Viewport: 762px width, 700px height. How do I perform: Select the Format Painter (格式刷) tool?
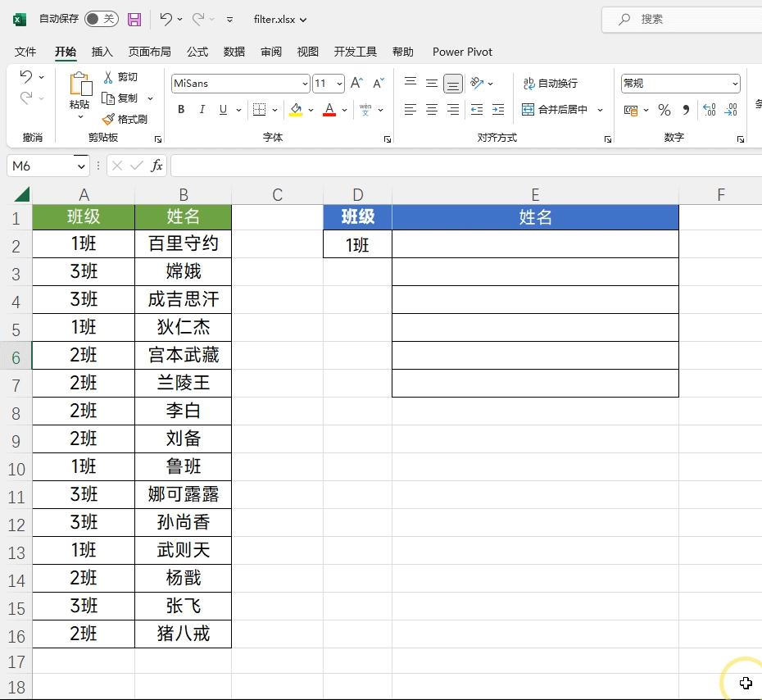(x=125, y=119)
